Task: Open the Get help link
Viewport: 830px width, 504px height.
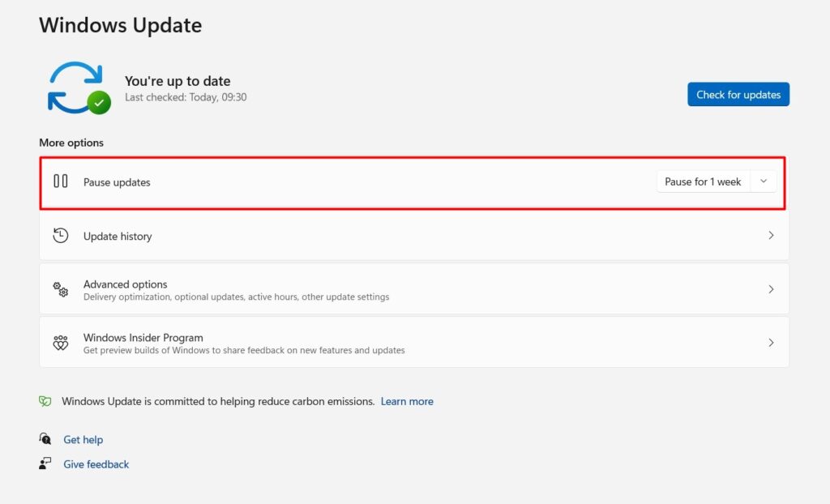Action: click(83, 439)
